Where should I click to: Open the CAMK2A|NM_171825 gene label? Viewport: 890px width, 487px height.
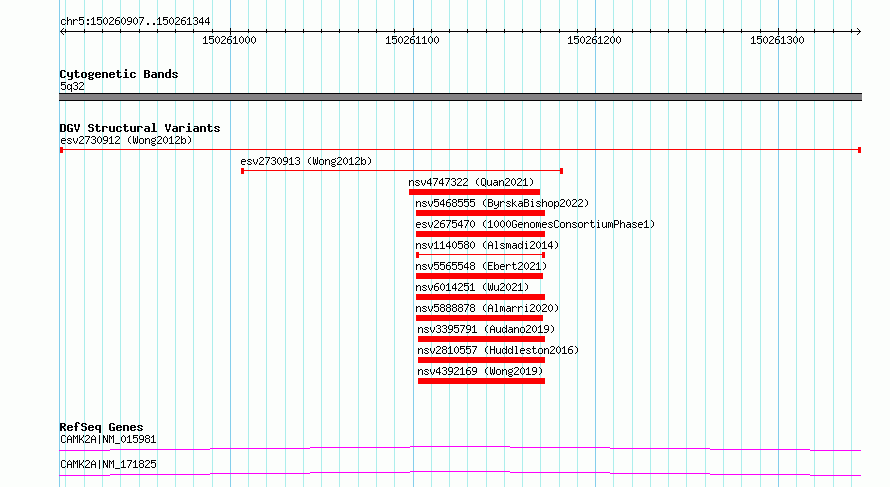click(108, 464)
